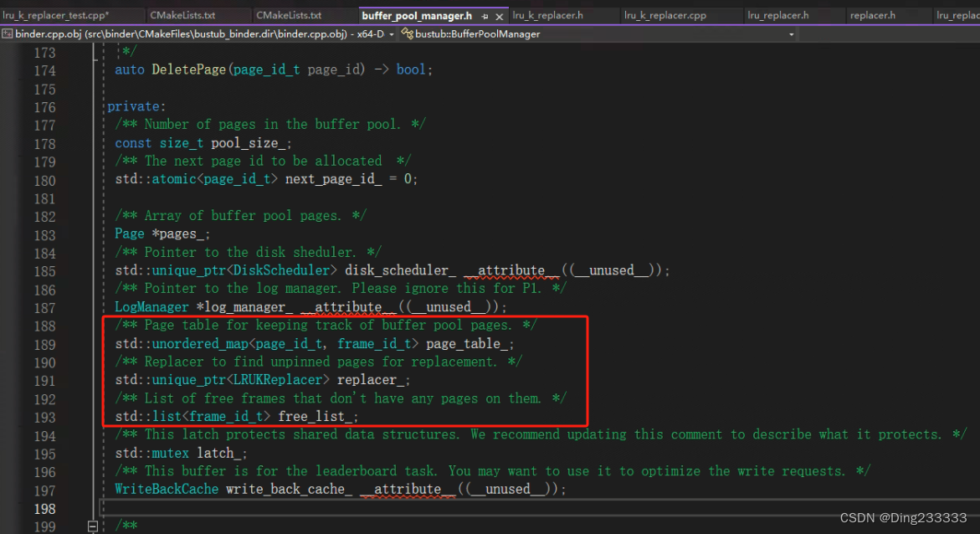Click the class glyph before bustub::BufferPoolManager
The width and height of the screenshot is (980, 534).
pyautogui.click(x=409, y=34)
